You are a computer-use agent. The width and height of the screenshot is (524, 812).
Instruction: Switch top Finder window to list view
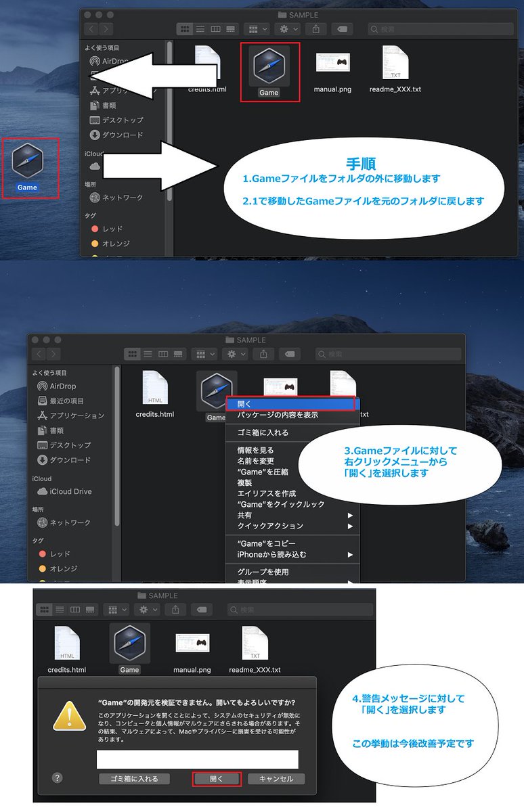(x=200, y=29)
